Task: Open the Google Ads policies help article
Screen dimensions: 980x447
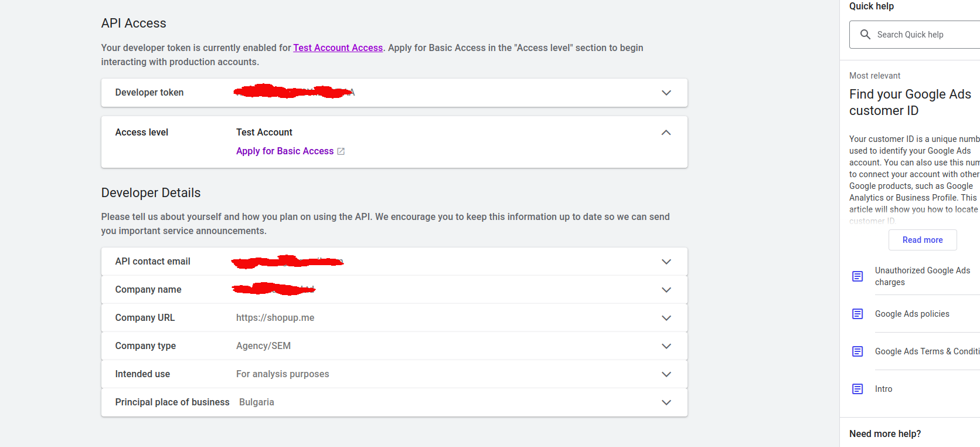Action: [912, 314]
